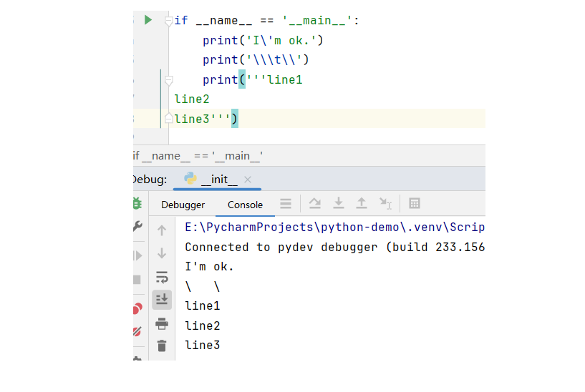Switch to the Console tab

[x=245, y=205]
